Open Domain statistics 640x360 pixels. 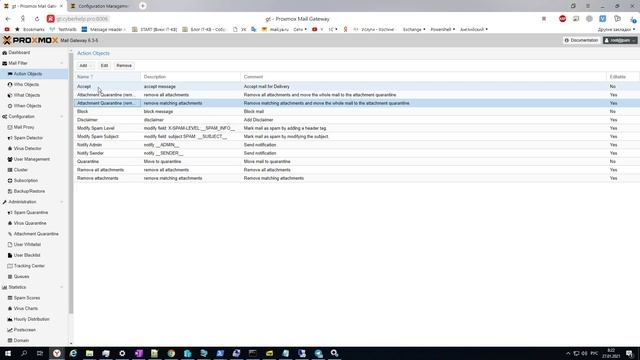pyautogui.click(x=21, y=340)
